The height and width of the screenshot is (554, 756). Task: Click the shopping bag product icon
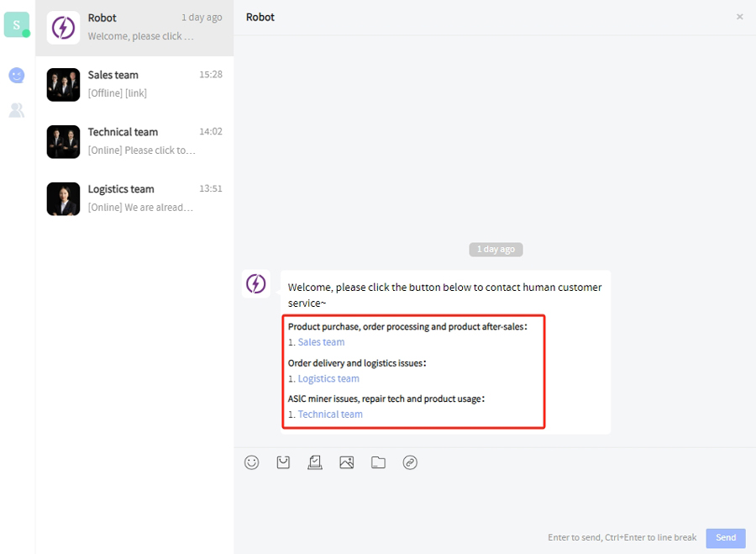283,462
